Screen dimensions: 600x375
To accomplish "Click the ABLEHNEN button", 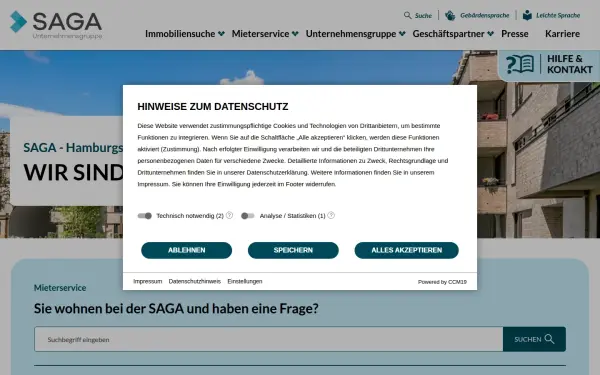I will [x=186, y=250].
